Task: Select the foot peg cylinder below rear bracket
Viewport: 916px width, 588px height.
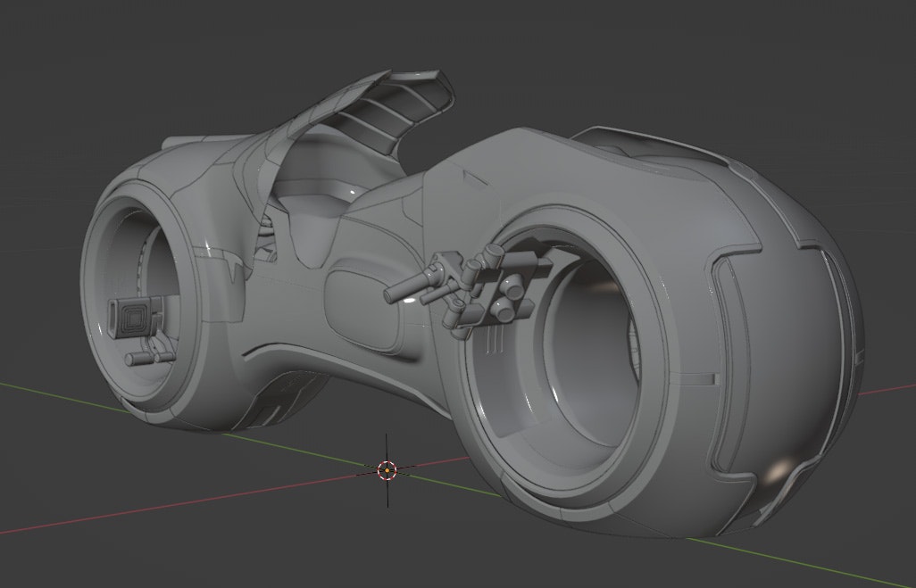Action: (x=143, y=358)
